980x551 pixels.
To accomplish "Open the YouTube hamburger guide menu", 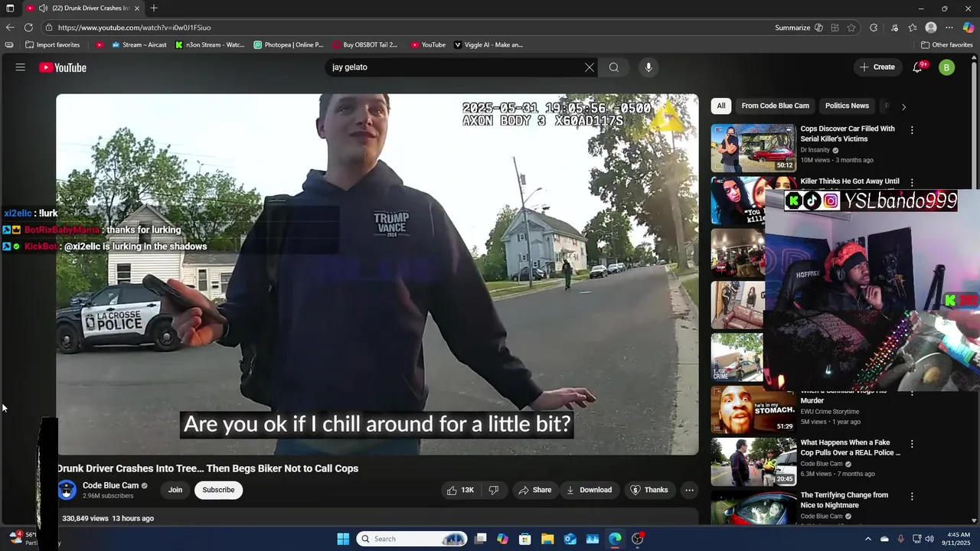I will [x=20, y=67].
